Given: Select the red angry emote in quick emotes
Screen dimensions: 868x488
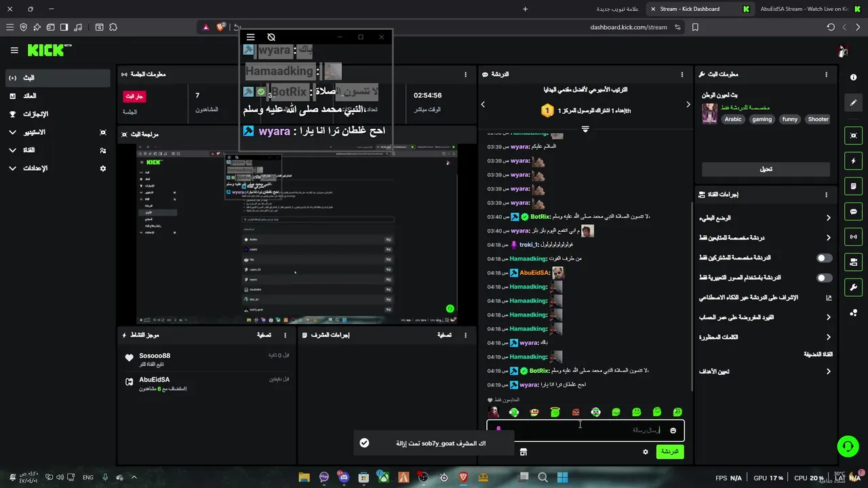Looking at the screenshot, I should click(576, 412).
